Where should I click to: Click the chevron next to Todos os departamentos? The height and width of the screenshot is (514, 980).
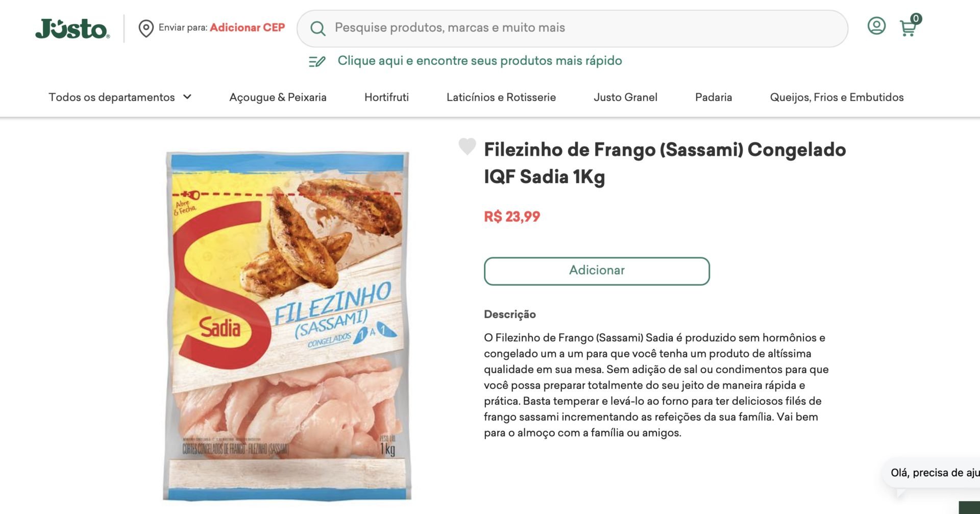(x=187, y=97)
